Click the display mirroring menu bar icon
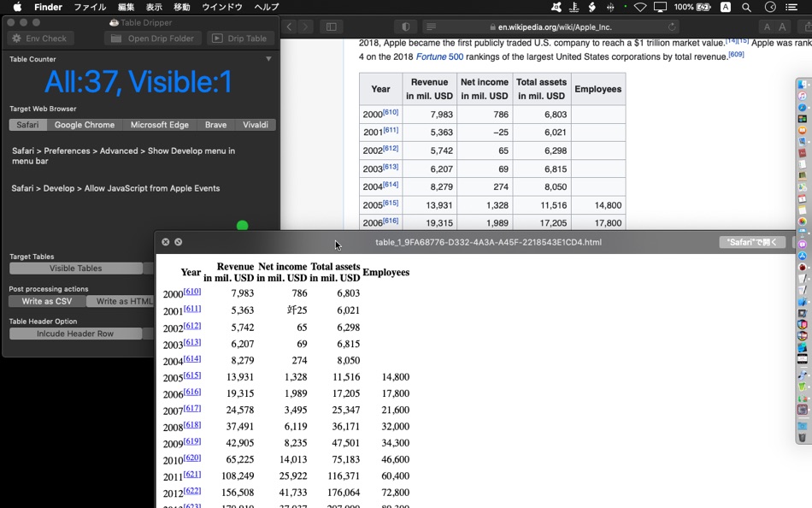The height and width of the screenshot is (508, 812). (x=660, y=7)
